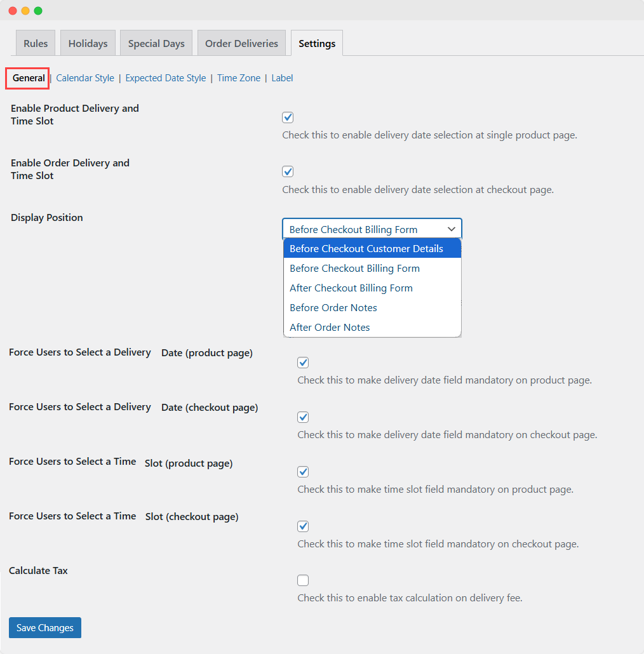Uncheck mandatory delivery date on checkout page
The width and height of the screenshot is (644, 654).
pos(303,417)
